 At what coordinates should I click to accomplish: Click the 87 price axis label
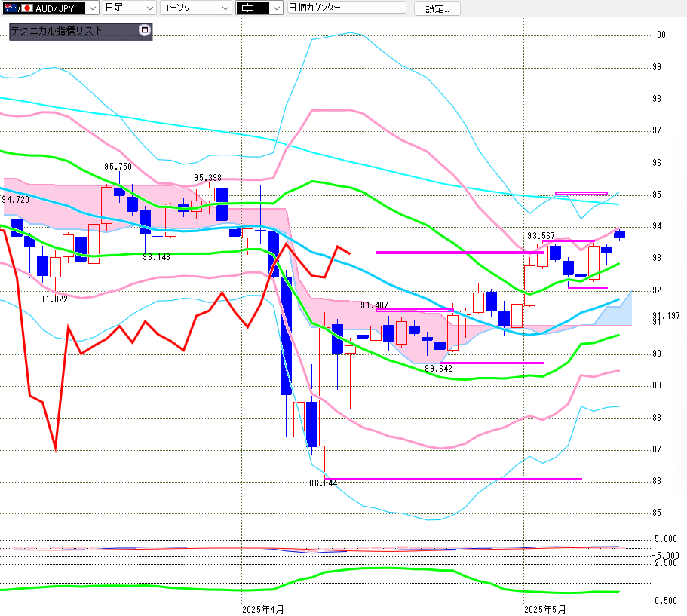657,449
